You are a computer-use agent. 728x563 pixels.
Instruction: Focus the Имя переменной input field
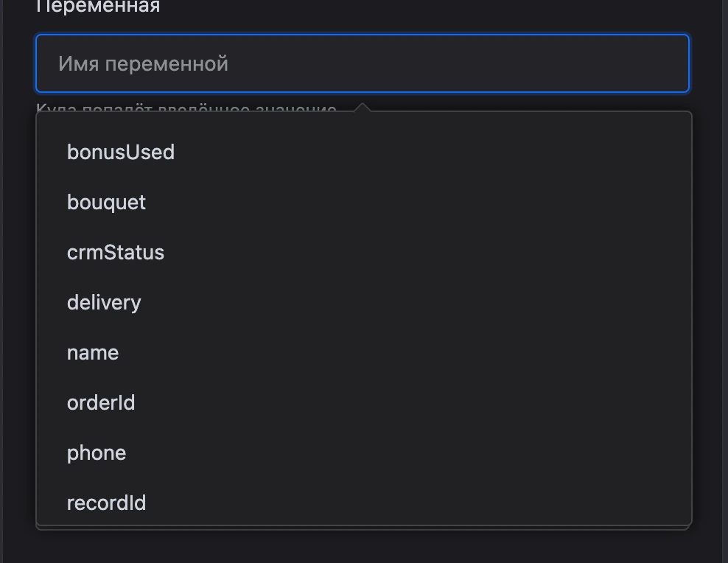click(363, 63)
